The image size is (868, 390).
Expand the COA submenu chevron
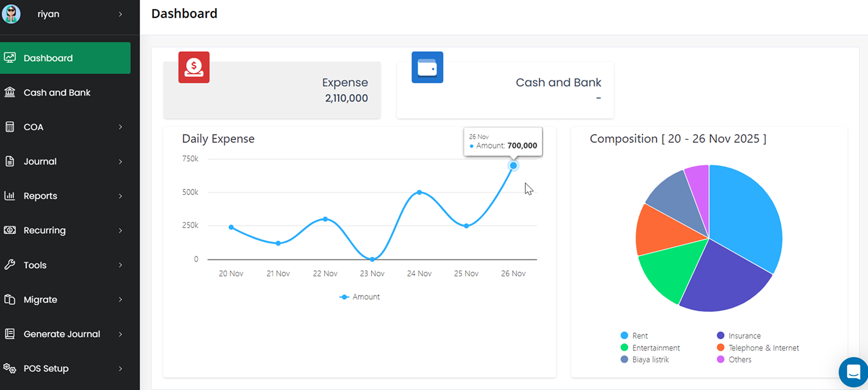coord(121,127)
